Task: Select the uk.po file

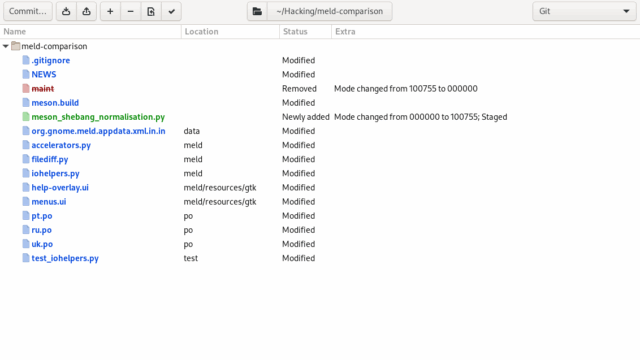Action: click(x=42, y=244)
